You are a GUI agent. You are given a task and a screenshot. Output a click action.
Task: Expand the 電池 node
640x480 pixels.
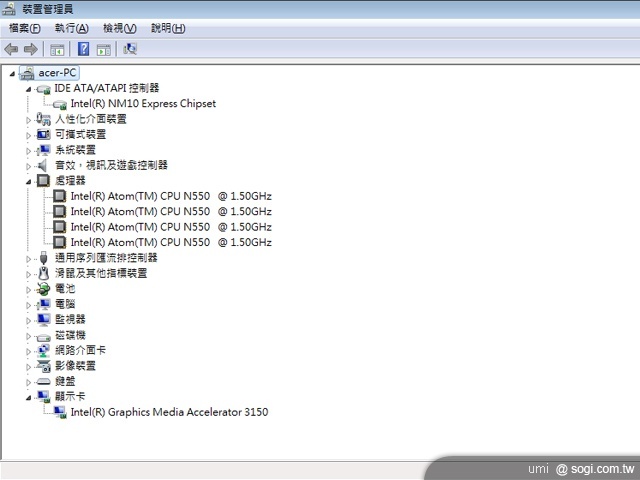coord(28,290)
